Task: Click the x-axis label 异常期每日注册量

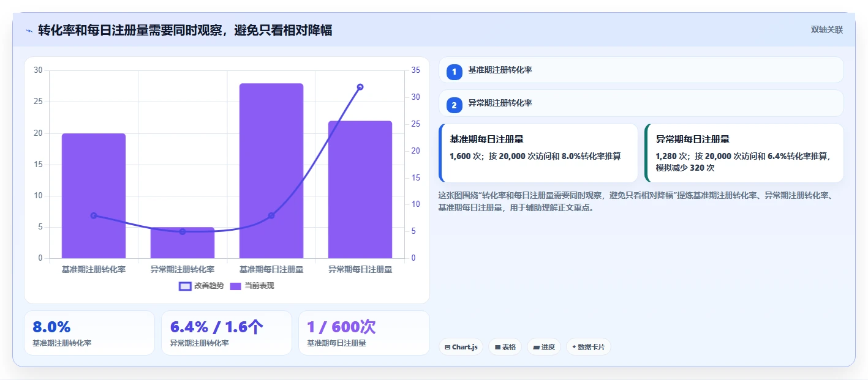Action: click(x=360, y=269)
